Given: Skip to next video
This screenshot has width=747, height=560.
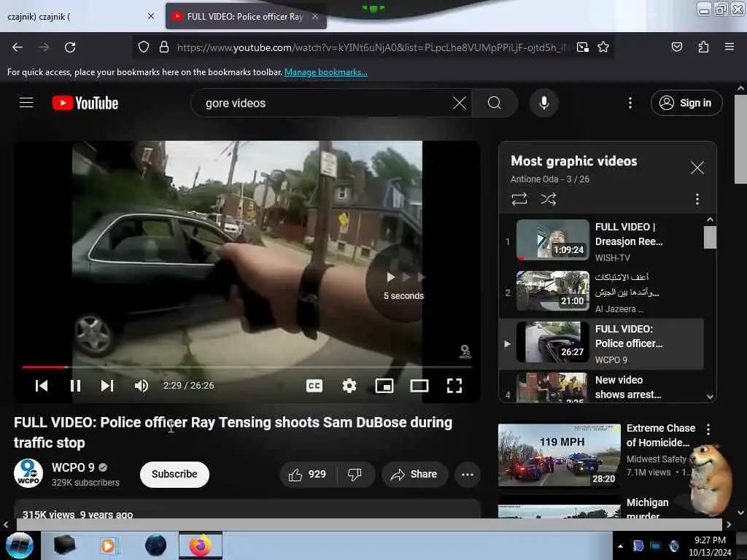Looking at the screenshot, I should pyautogui.click(x=107, y=386).
